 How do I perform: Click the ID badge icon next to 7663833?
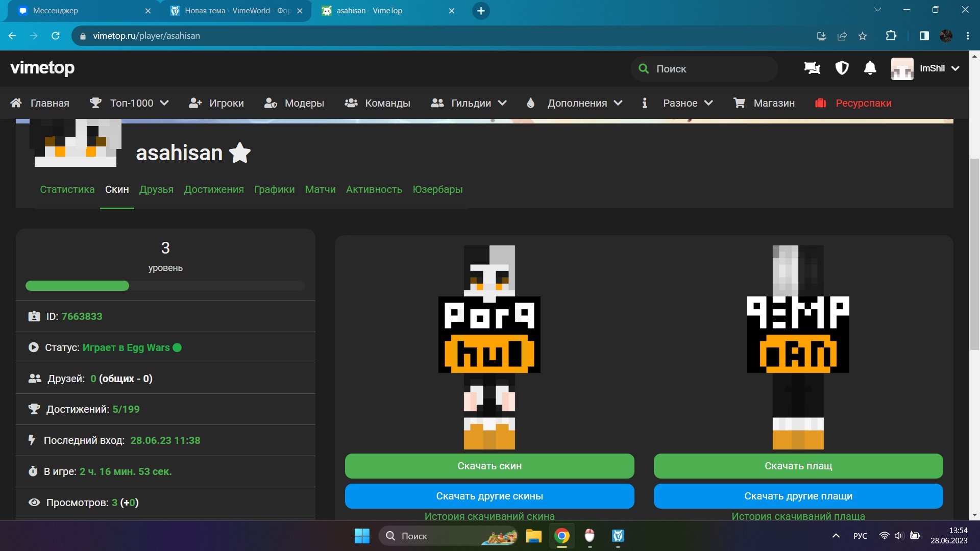point(34,316)
